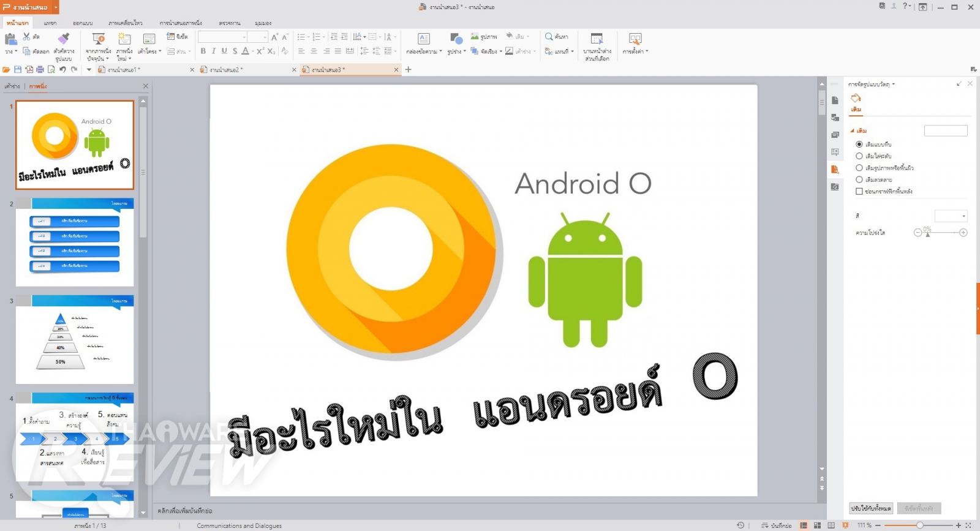Switch to Animation (ภาพเคลื่อนไหว) tab
This screenshot has height=531, width=980.
tap(126, 23)
